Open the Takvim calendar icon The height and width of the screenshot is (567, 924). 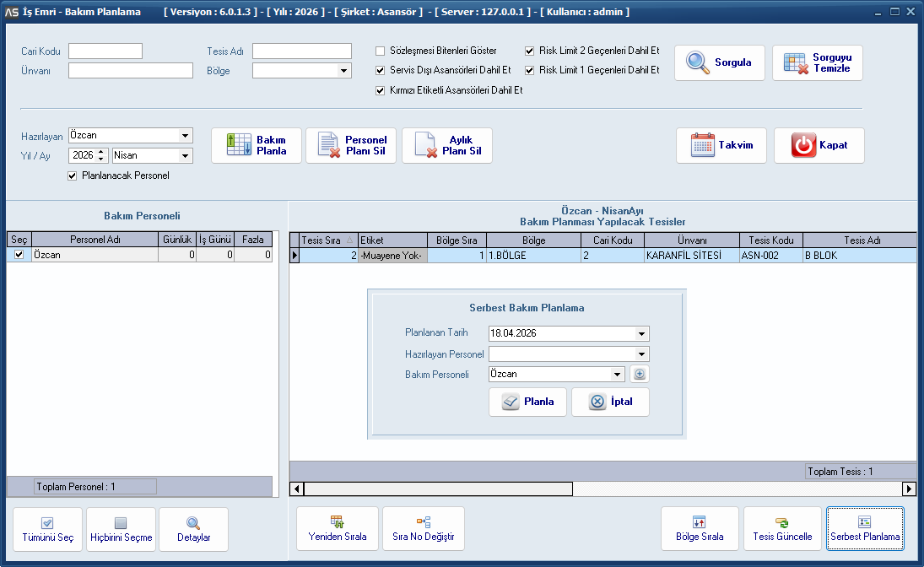702,145
